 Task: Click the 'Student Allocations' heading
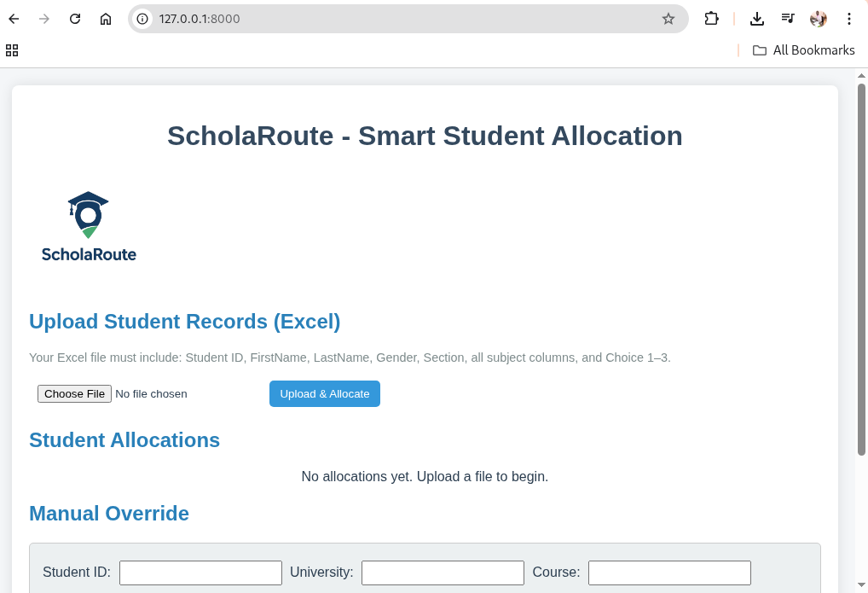tap(124, 440)
